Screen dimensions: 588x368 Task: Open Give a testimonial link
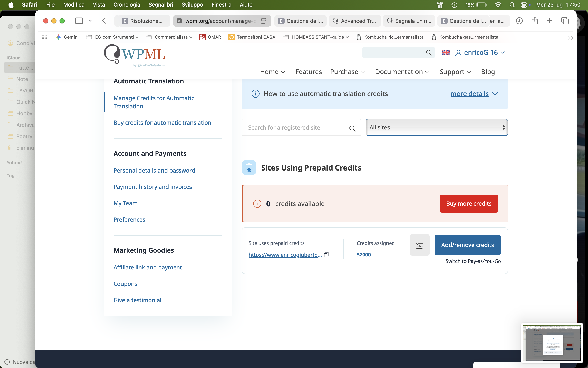point(137,300)
